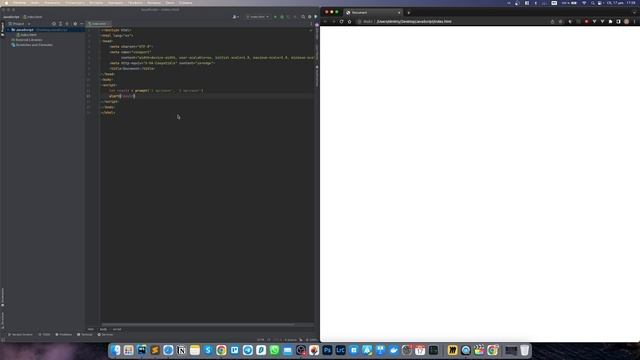Image resolution: width=640 pixels, height=360 pixels.
Task: Open the Apple menu
Action: click(6, 3)
